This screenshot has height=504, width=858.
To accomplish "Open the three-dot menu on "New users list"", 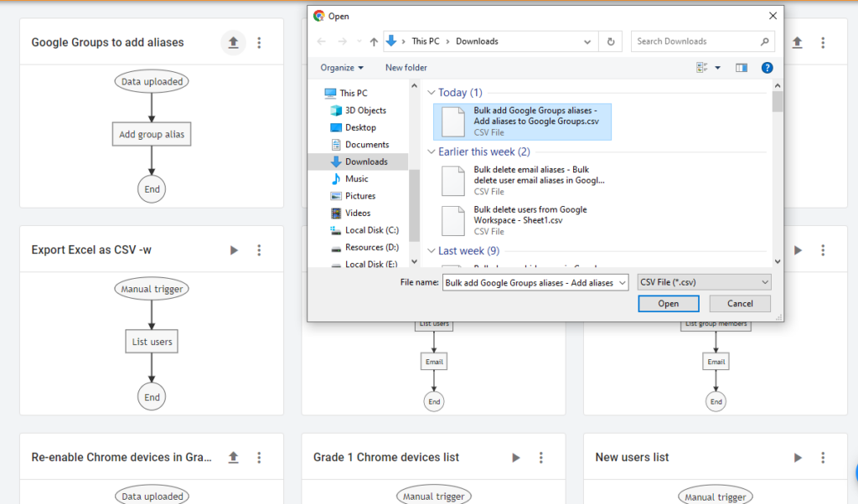I will pos(823,457).
